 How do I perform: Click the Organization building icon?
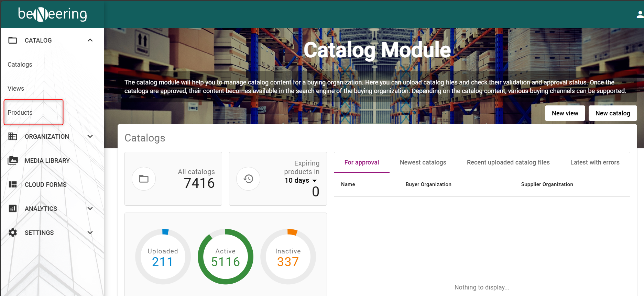click(13, 136)
